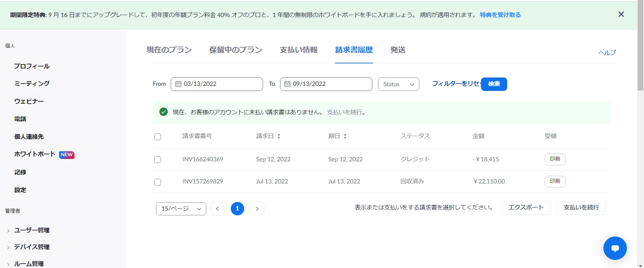Switch to 支払い情報 tab
This screenshot has height=268, width=644.
click(x=299, y=50)
